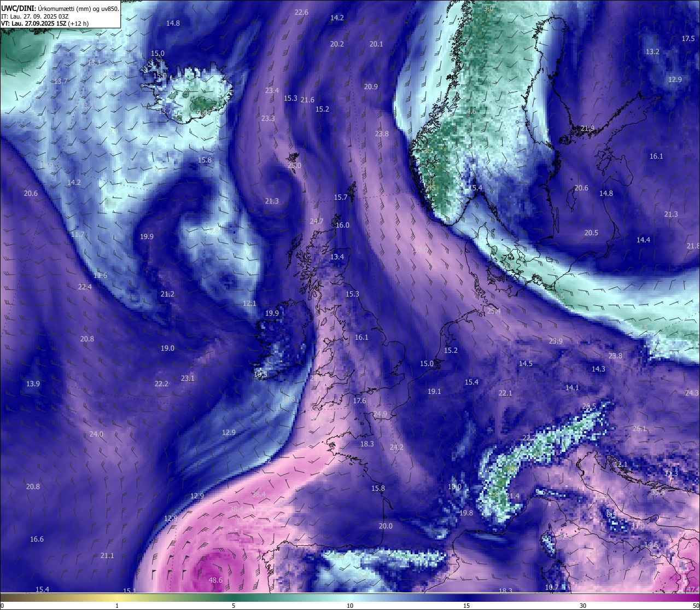Viewport: 700px width, 610px height.
Task: Click the UWC/DINI title line in header box
Action: coord(60,9)
